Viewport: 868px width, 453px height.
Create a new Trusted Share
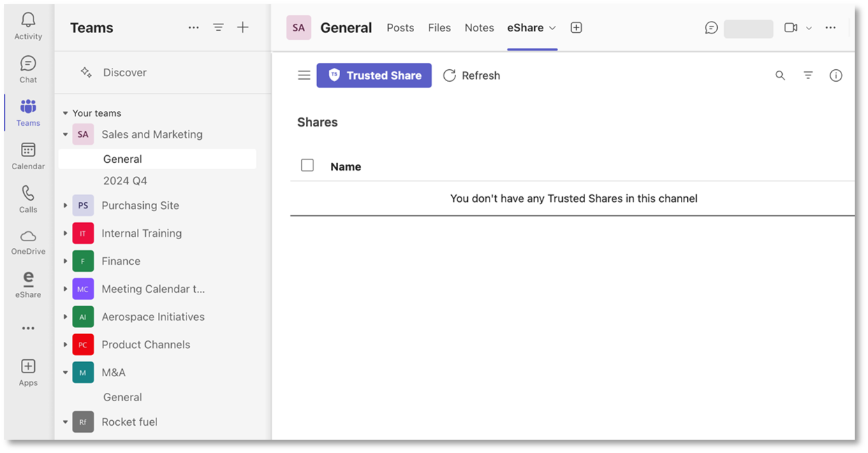pyautogui.click(x=374, y=75)
